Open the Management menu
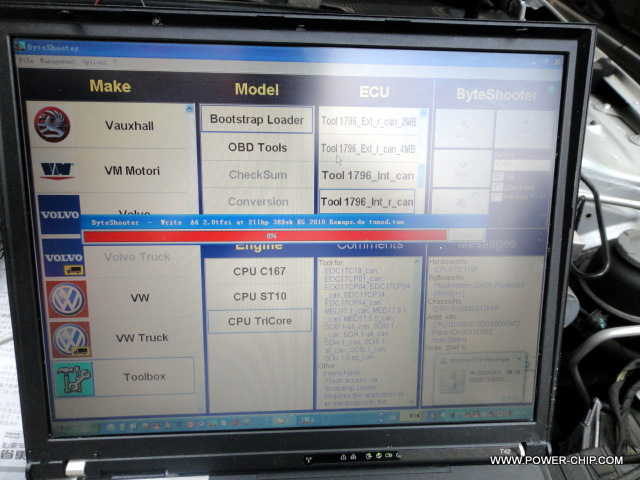Screen dimensions: 640x480 [58, 61]
